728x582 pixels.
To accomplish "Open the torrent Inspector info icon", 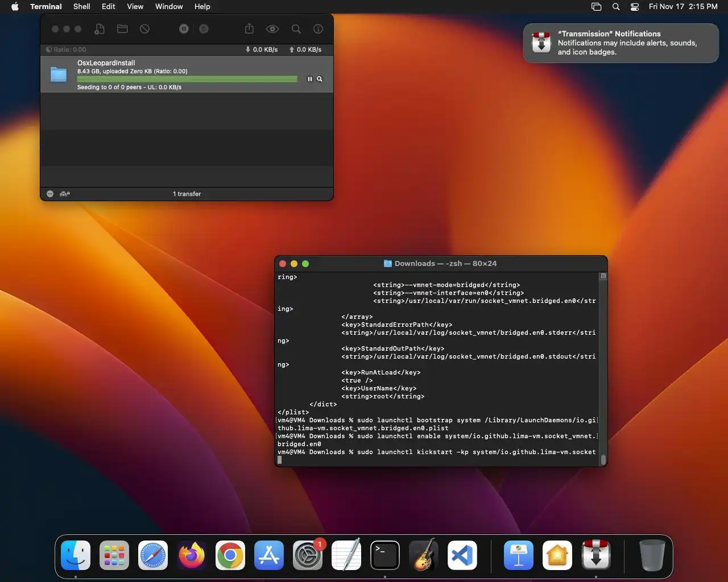I will pyautogui.click(x=318, y=29).
